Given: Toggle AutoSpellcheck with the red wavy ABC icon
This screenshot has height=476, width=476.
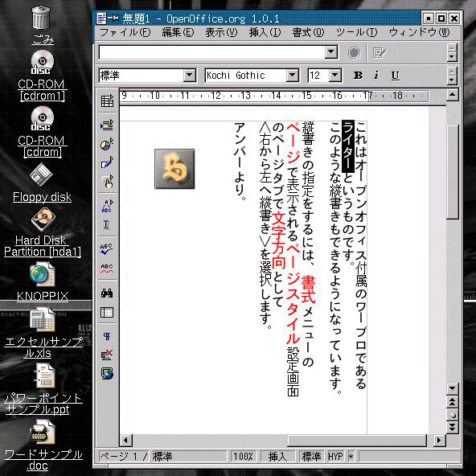Looking at the screenshot, I should pyautogui.click(x=107, y=269).
